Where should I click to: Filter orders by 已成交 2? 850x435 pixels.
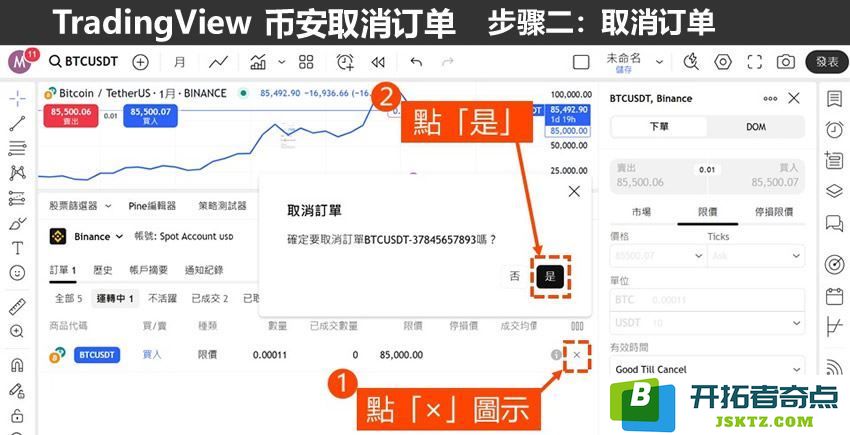click(x=210, y=298)
